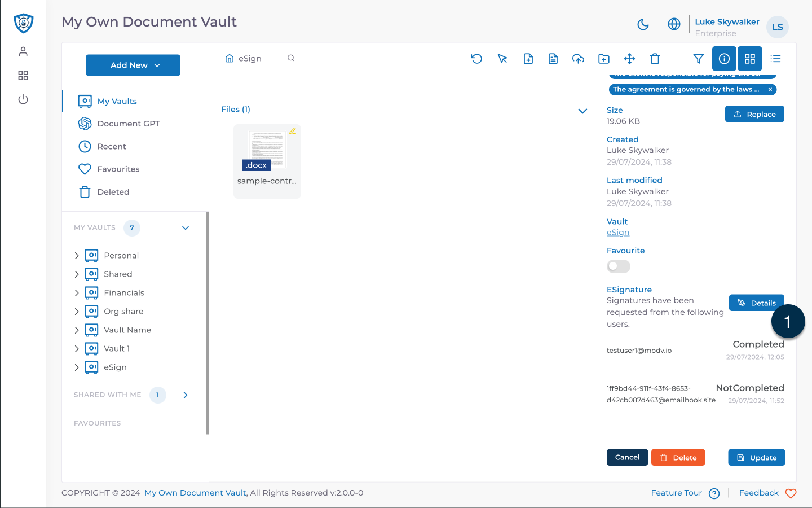The width and height of the screenshot is (812, 508).
Task: Expand the Vault Name arrow
Action: pos(77,330)
